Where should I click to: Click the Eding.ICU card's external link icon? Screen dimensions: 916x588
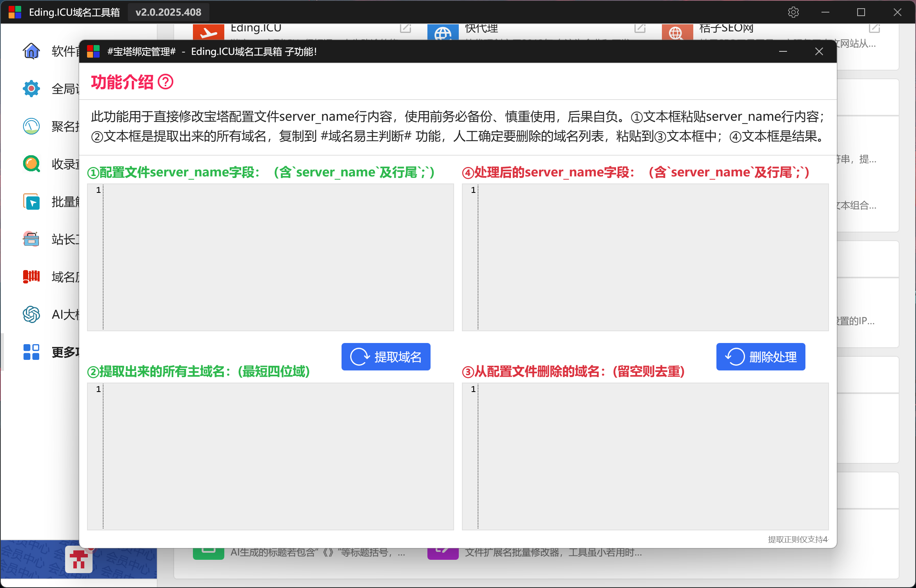click(405, 28)
